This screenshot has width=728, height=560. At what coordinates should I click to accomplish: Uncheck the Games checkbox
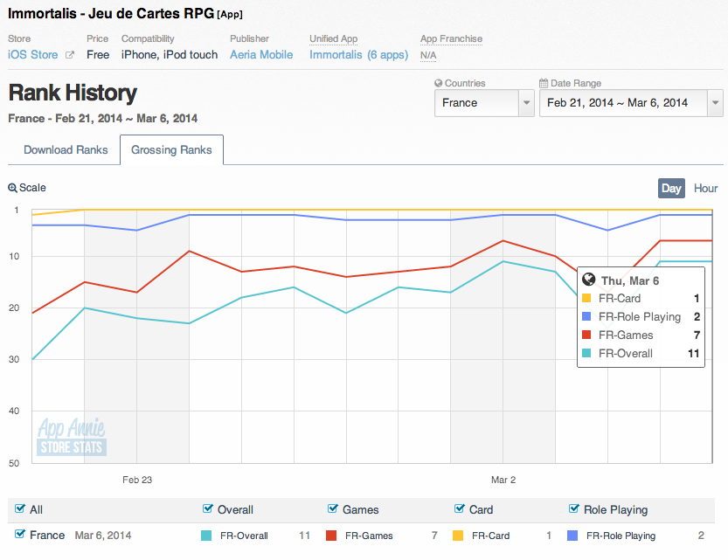click(x=332, y=508)
